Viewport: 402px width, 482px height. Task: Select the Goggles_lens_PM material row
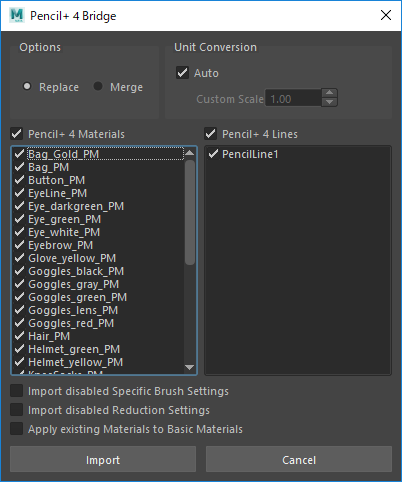[x=98, y=310]
